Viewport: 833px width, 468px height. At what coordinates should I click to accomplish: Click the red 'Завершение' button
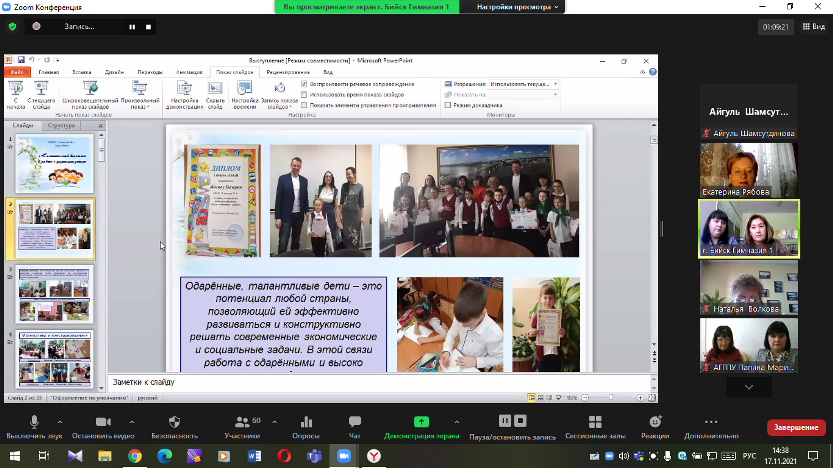[796, 427]
